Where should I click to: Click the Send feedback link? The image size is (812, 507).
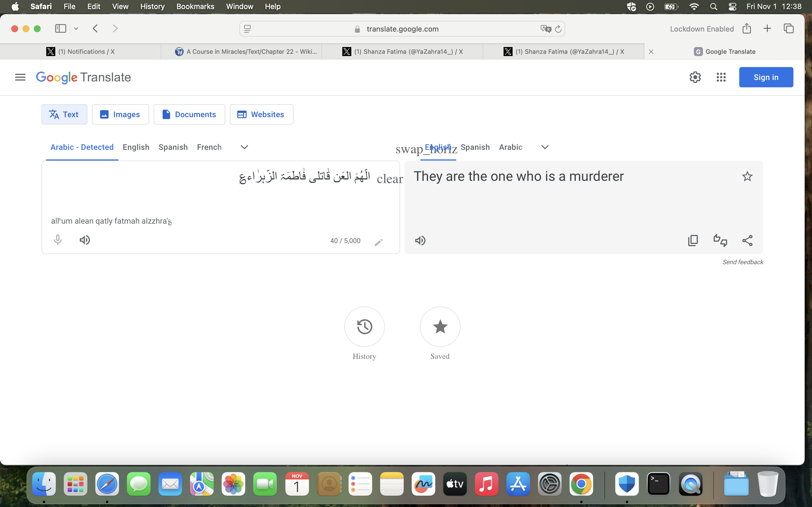[743, 262]
